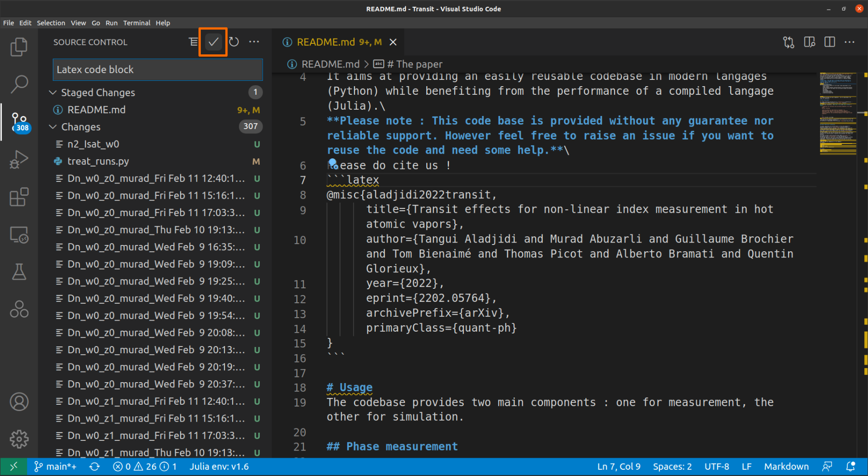The image size is (868, 476).
Task: Select the README.md editor tab
Action: (326, 42)
